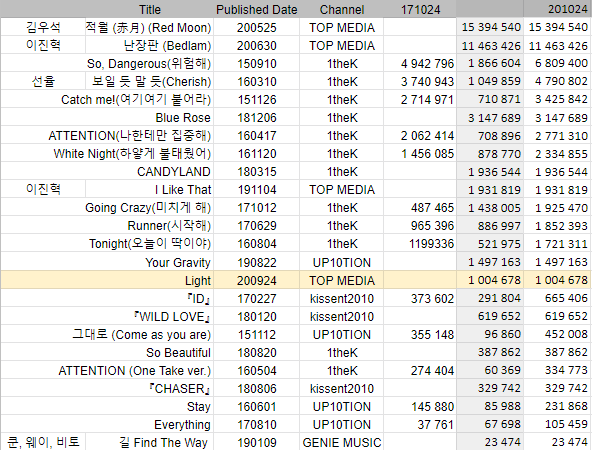Select the 60 369 difference cell

coord(490,371)
